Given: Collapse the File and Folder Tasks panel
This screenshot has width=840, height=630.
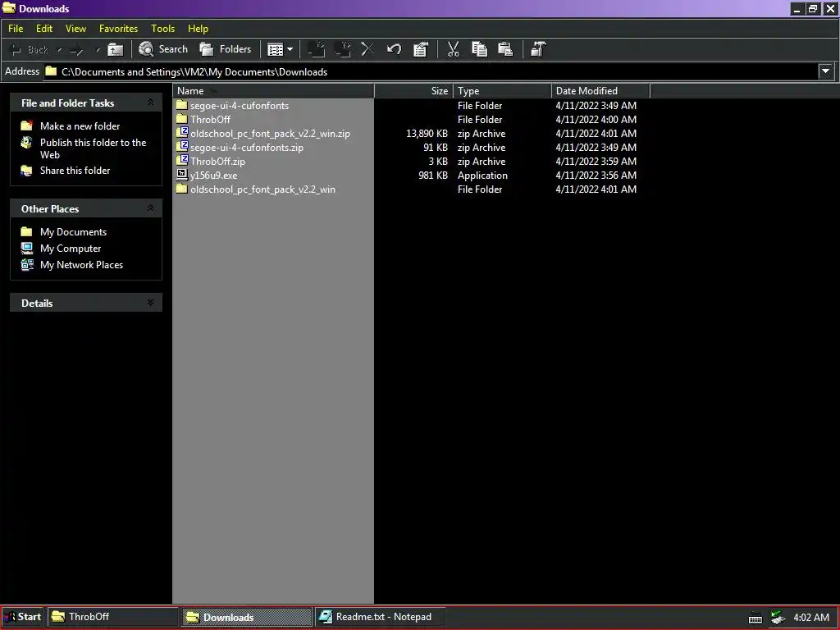Looking at the screenshot, I should [151, 103].
